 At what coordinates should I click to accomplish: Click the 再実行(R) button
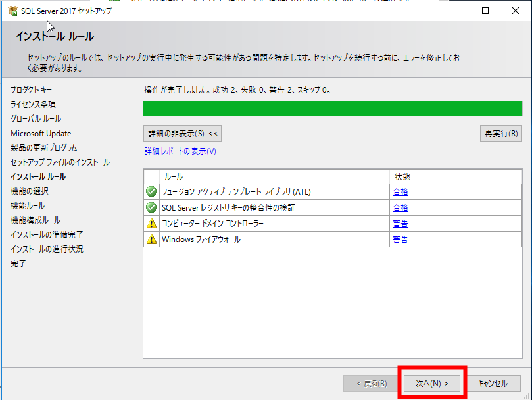pos(501,134)
